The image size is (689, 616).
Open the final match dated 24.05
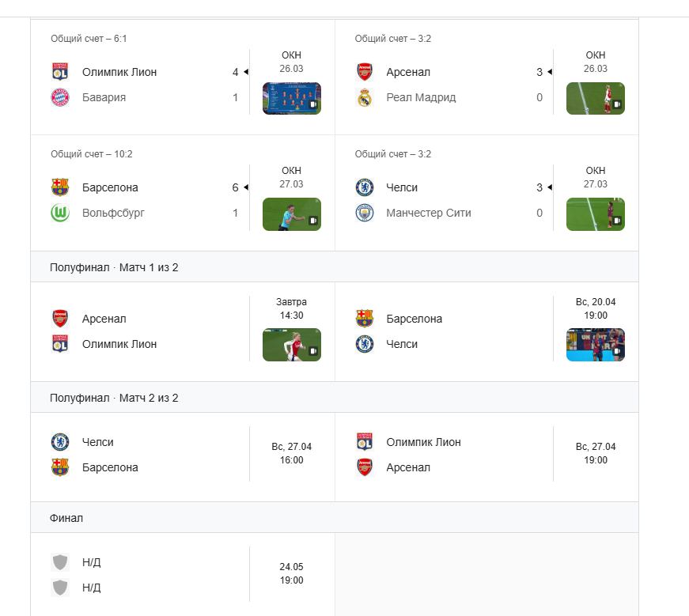point(183,575)
